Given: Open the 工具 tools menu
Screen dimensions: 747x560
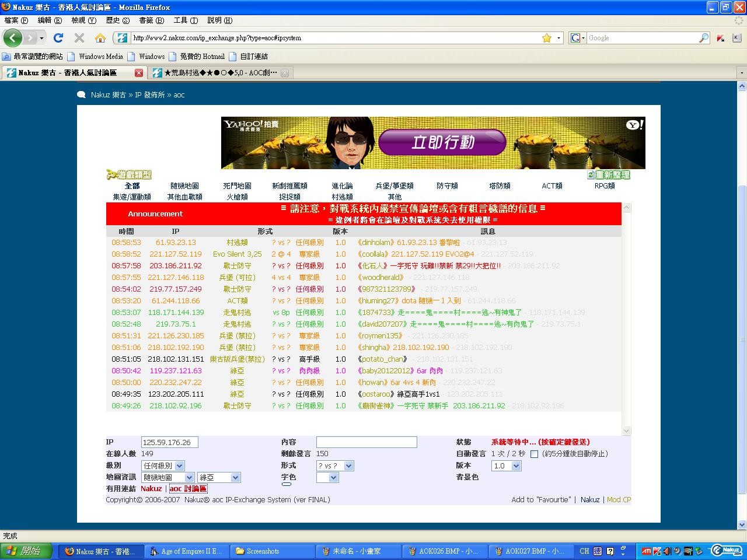Looking at the screenshot, I should [x=185, y=20].
